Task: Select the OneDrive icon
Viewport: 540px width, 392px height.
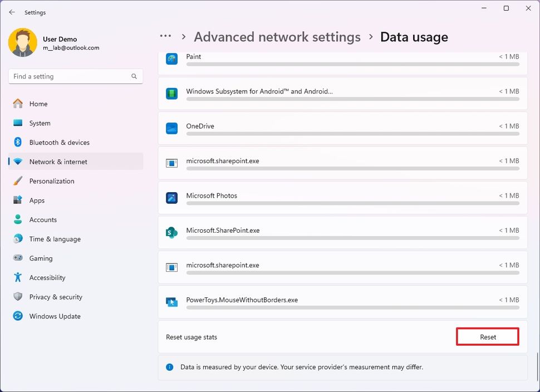Action: 171,128
